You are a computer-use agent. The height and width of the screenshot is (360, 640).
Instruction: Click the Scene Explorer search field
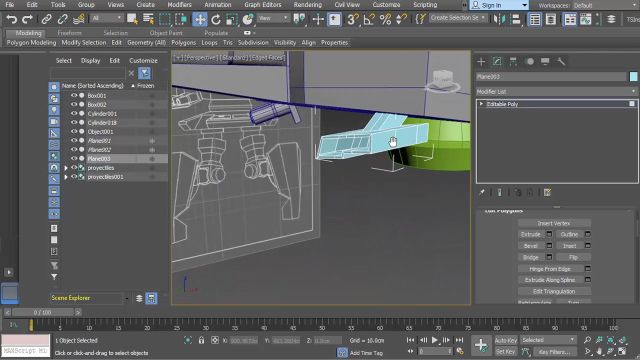click(x=88, y=73)
